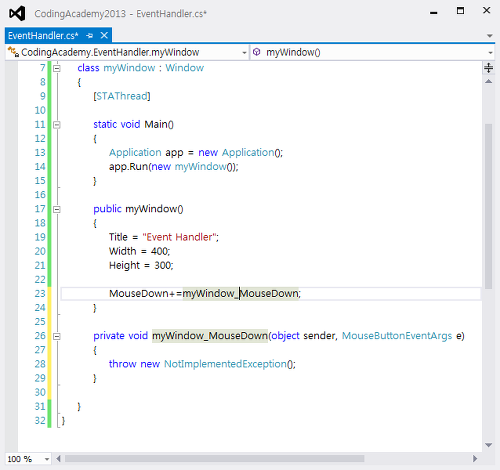This screenshot has height=470, width=500.
Task: Pin the EventHandler.cs tab
Action: [x=89, y=36]
